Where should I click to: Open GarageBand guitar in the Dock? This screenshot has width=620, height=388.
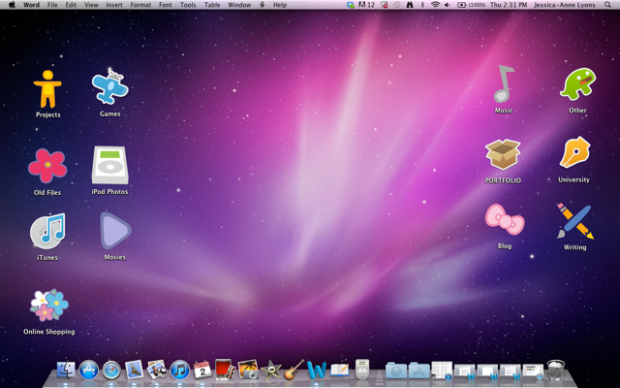pyautogui.click(x=294, y=370)
